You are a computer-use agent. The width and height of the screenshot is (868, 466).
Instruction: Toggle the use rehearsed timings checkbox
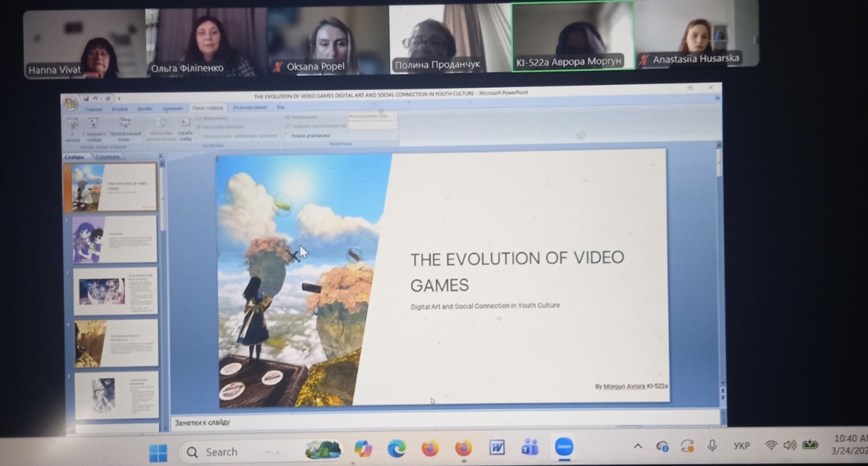point(199,136)
